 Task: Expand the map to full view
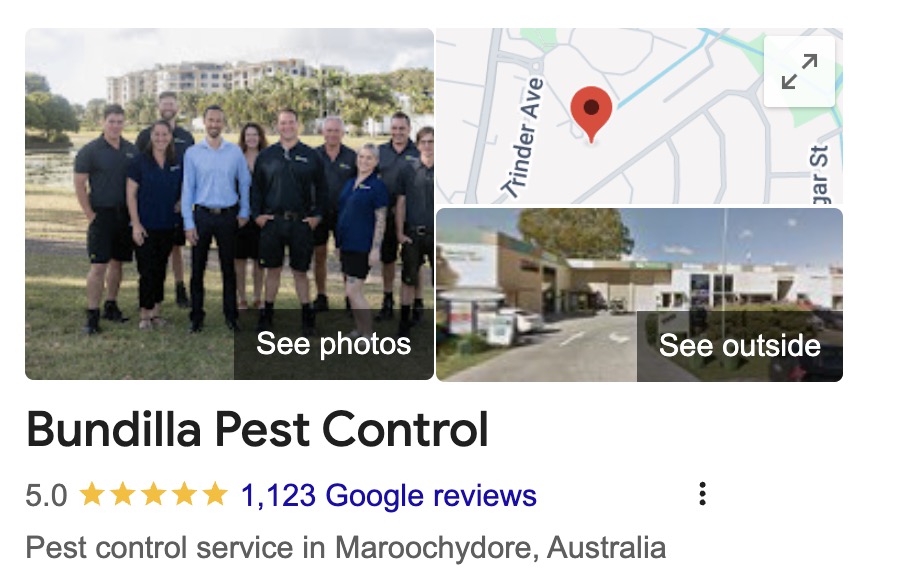click(799, 71)
